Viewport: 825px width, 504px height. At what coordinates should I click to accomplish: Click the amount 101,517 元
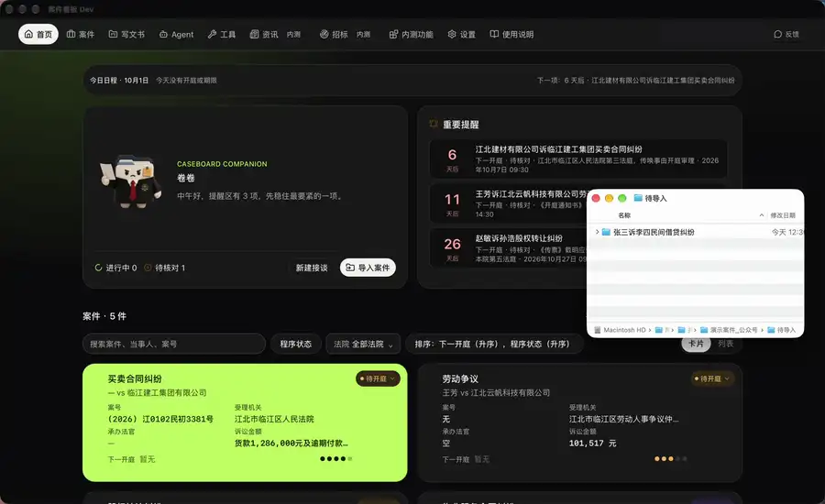[x=592, y=444]
